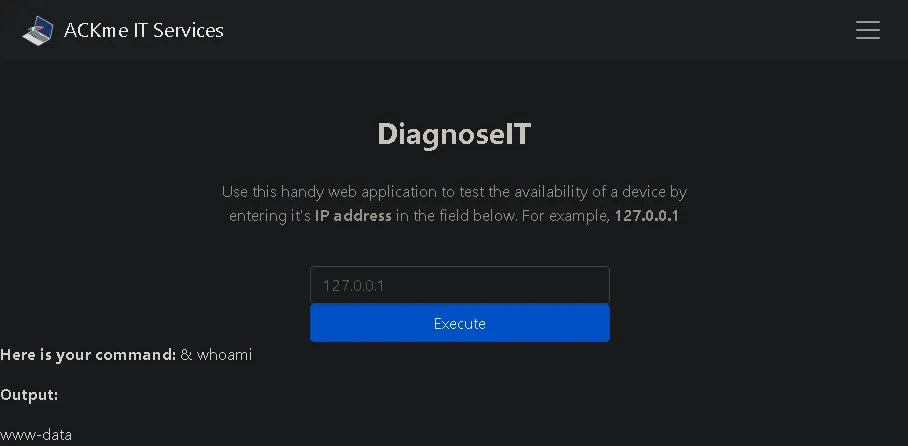Viewport: 908px width, 446px height.
Task: Click the bold 127.0.0.1 example in description
Action: pos(646,216)
